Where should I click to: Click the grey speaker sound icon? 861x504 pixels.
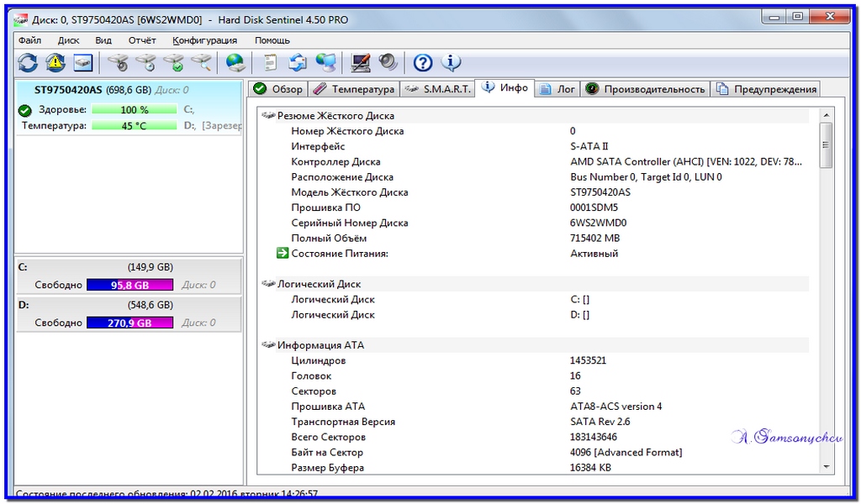(388, 62)
